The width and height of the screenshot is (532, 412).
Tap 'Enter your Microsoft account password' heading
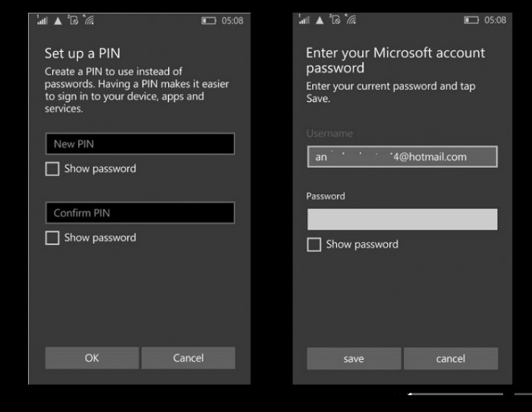pos(395,60)
